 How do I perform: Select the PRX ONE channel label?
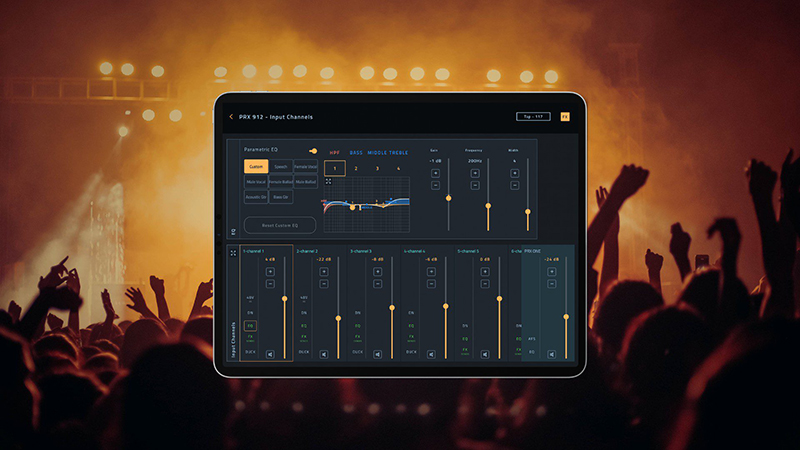pyautogui.click(x=532, y=252)
